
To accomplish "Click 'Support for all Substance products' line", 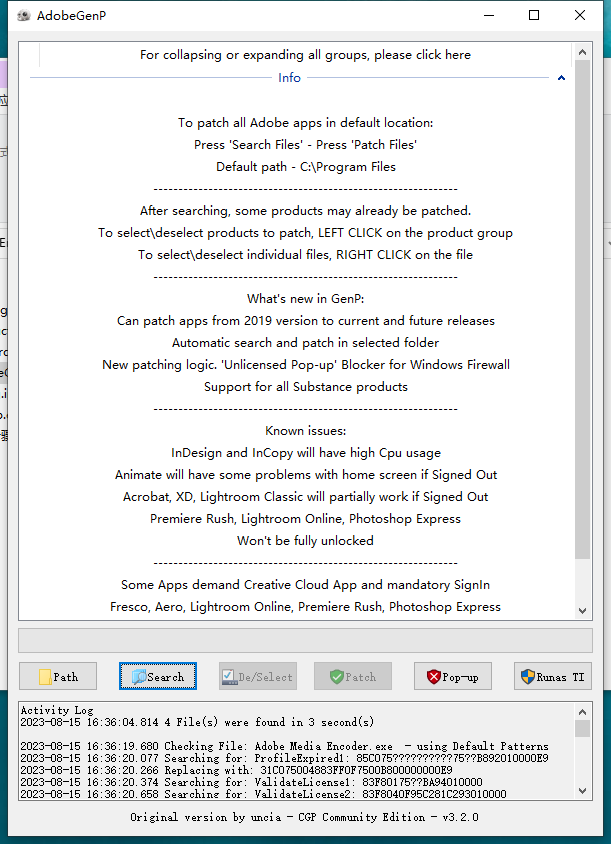I will pos(306,386).
